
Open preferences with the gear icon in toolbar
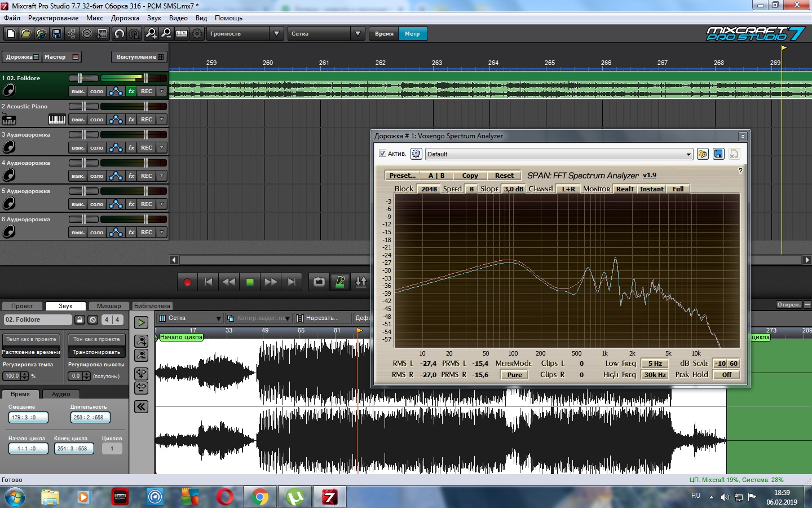tap(197, 34)
